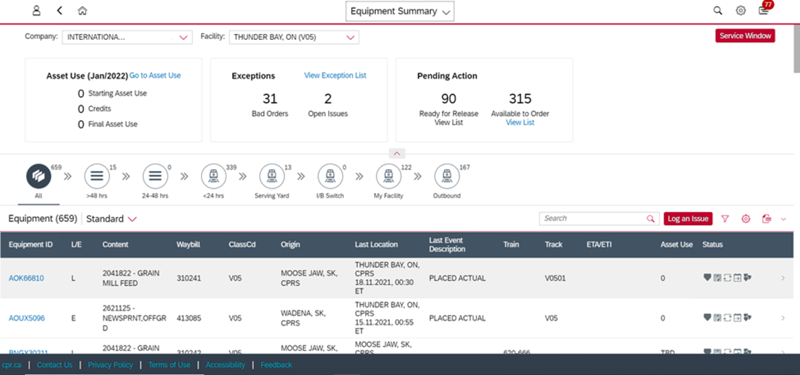
Task: Select the <24 hrs train icon
Action: [214, 177]
